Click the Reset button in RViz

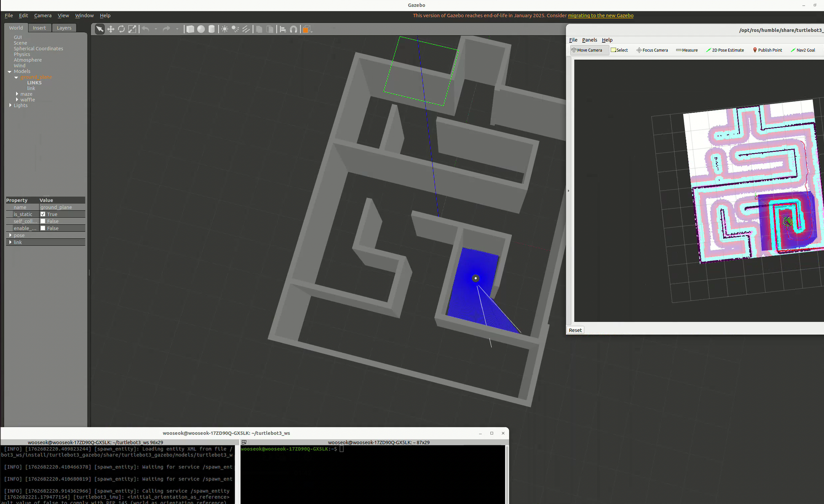click(575, 330)
